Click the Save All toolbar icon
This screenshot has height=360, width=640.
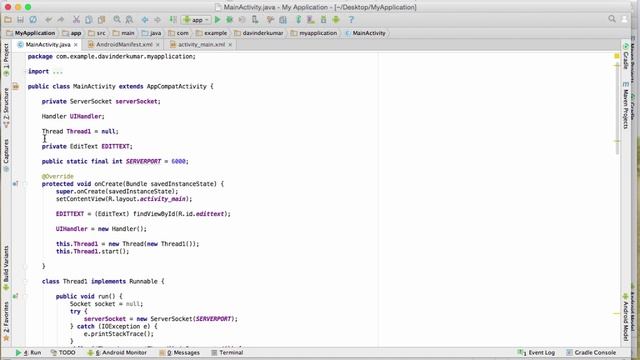click(x=20, y=20)
